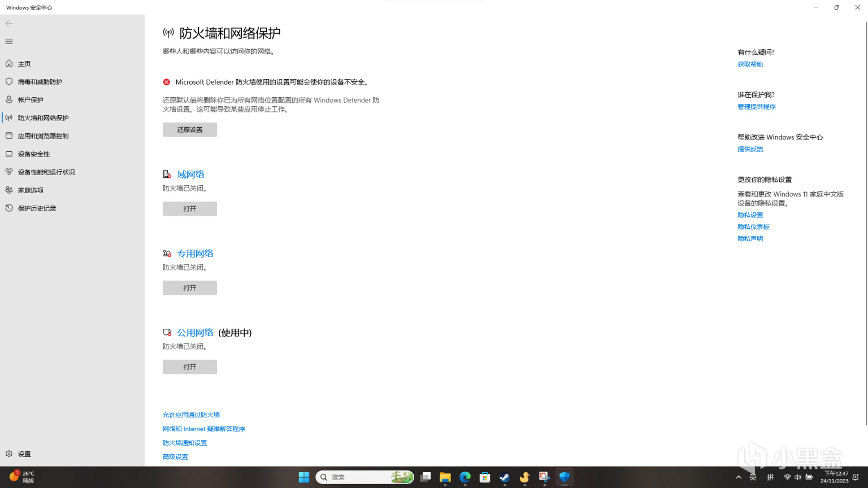The height and width of the screenshot is (488, 868).
Task: Click the Wi-Fi icon in the system tray
Action: (787, 477)
